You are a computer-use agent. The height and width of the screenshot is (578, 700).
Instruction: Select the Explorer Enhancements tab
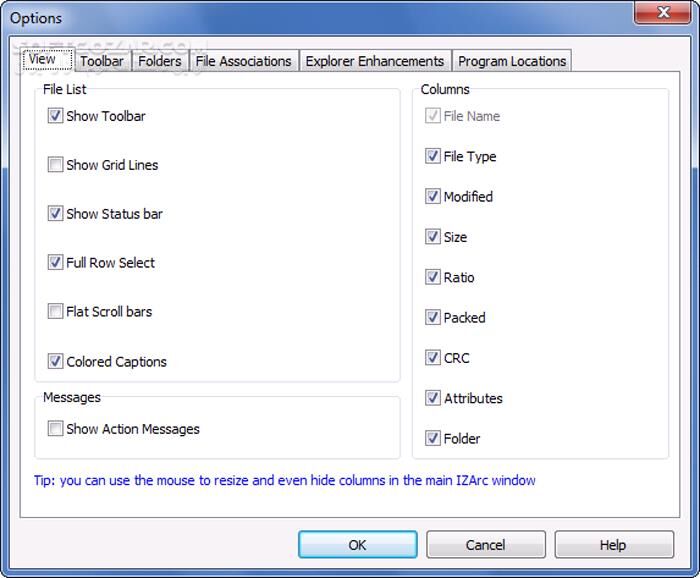point(375,61)
